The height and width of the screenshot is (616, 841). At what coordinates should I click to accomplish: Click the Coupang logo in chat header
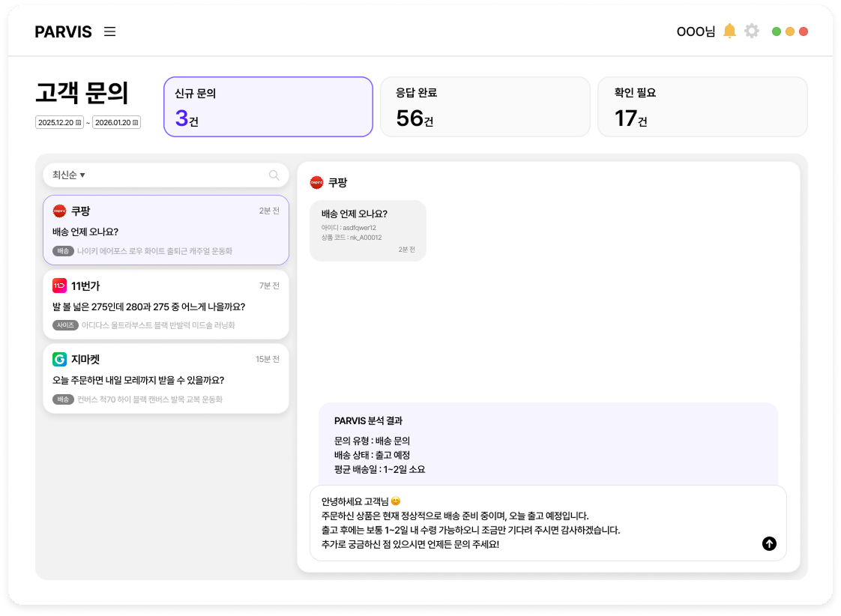(317, 183)
